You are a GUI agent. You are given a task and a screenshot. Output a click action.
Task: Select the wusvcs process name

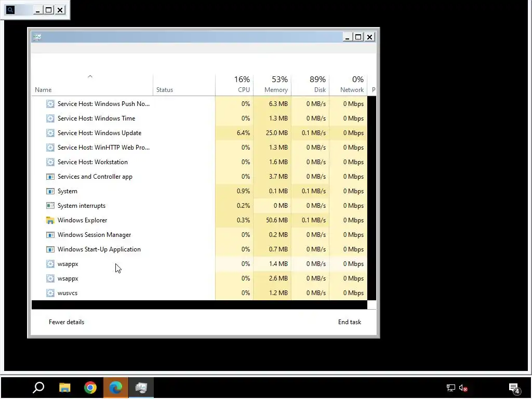pyautogui.click(x=68, y=293)
